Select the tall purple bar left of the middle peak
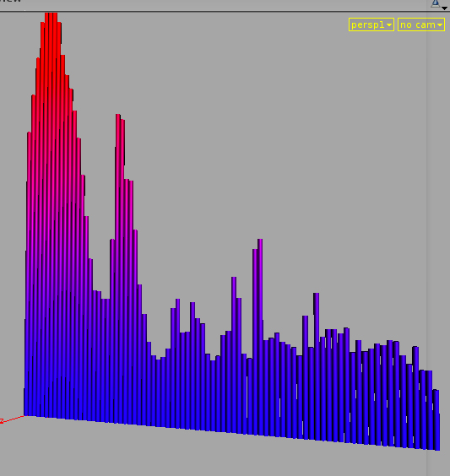Viewport: 450px width, 476px height. pyautogui.click(x=234, y=353)
